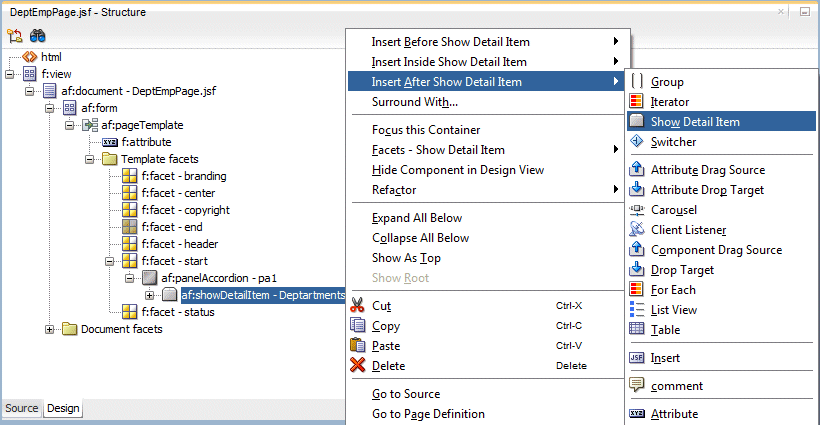Click the af:document page icon
This screenshot has width=820, height=425.
point(50,91)
